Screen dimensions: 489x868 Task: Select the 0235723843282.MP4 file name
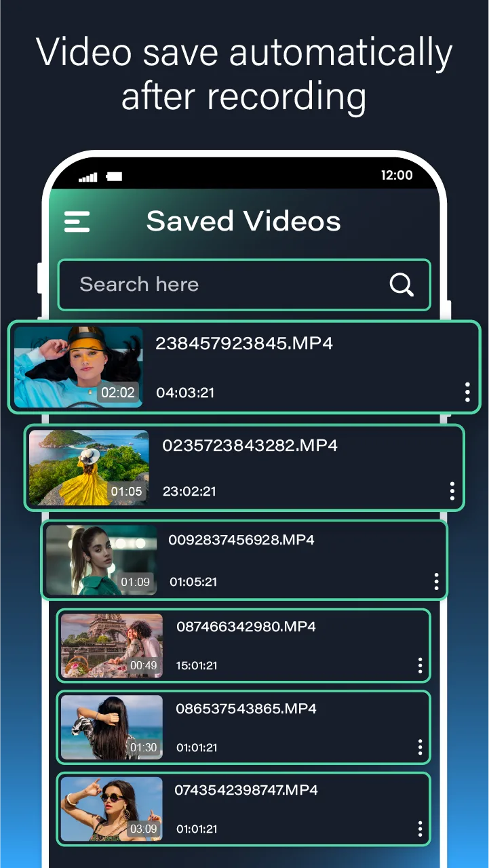click(250, 446)
